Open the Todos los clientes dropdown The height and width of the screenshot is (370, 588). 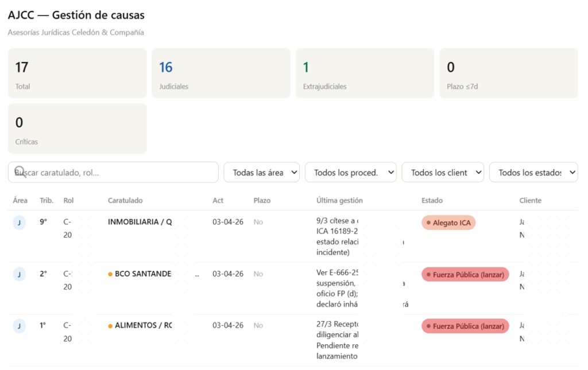[443, 172]
